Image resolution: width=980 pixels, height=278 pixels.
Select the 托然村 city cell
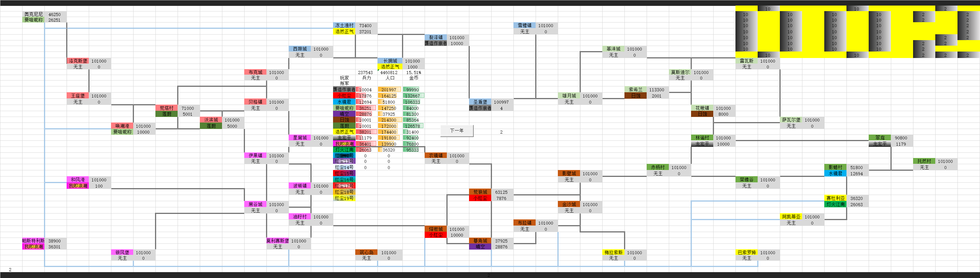(x=924, y=161)
